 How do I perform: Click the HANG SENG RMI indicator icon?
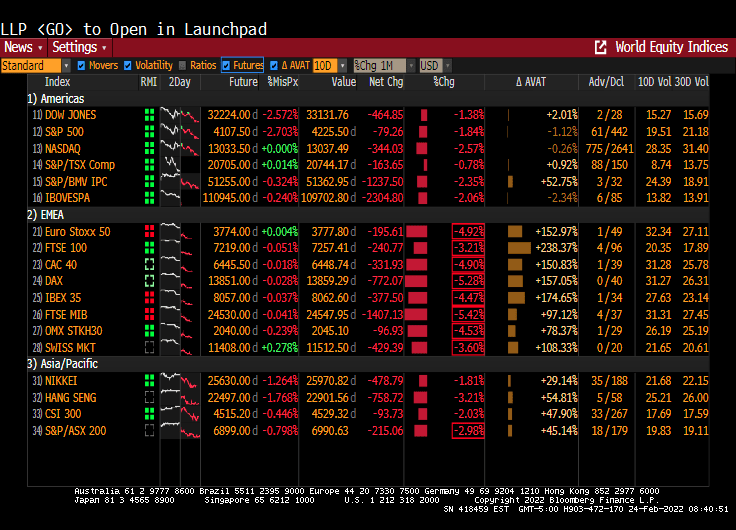click(149, 397)
